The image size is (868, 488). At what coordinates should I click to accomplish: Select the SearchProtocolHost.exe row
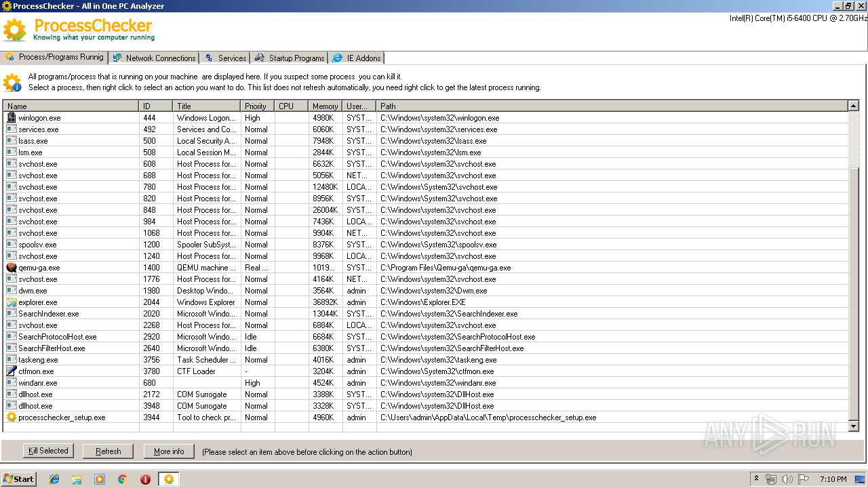point(426,337)
